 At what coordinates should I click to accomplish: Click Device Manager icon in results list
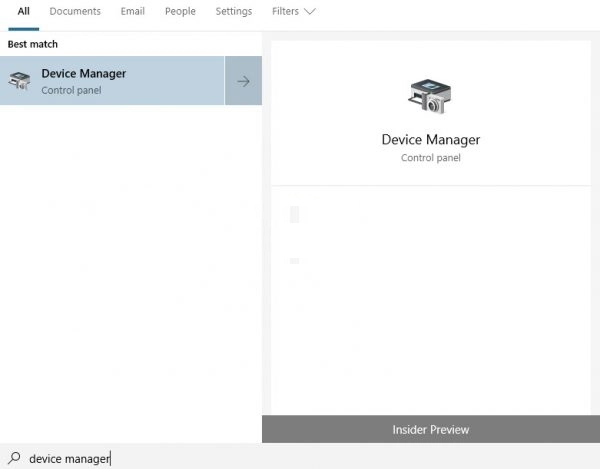coord(19,81)
